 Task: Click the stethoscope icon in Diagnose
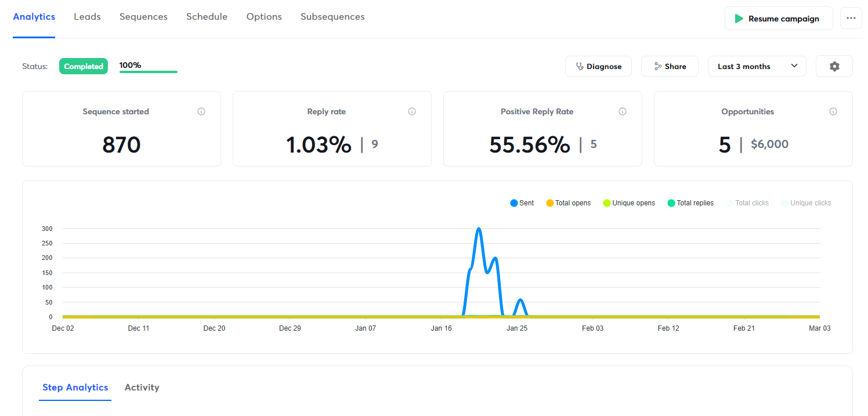coord(579,67)
